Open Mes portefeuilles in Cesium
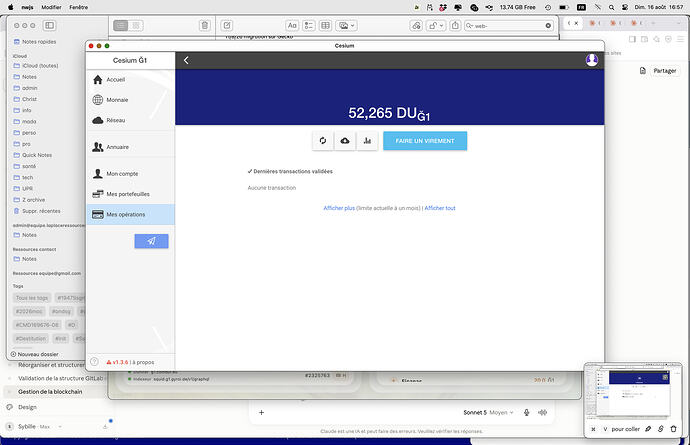 pyautogui.click(x=130, y=194)
